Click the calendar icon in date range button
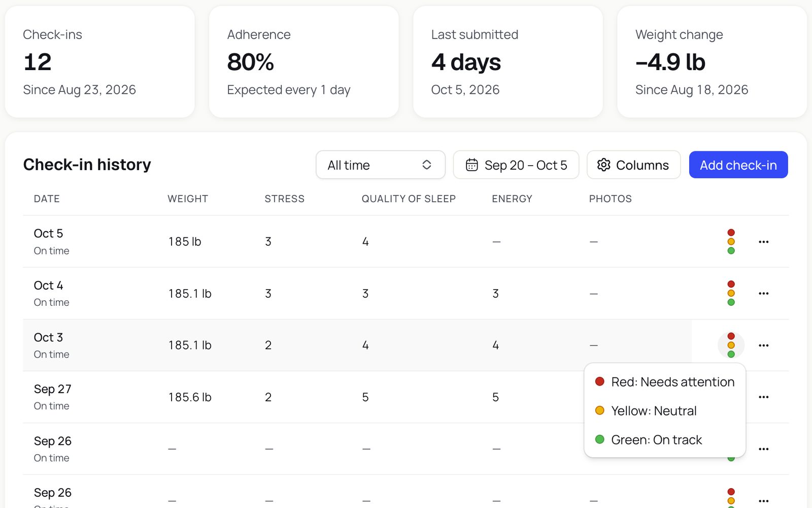This screenshot has width=812, height=508. click(x=472, y=165)
